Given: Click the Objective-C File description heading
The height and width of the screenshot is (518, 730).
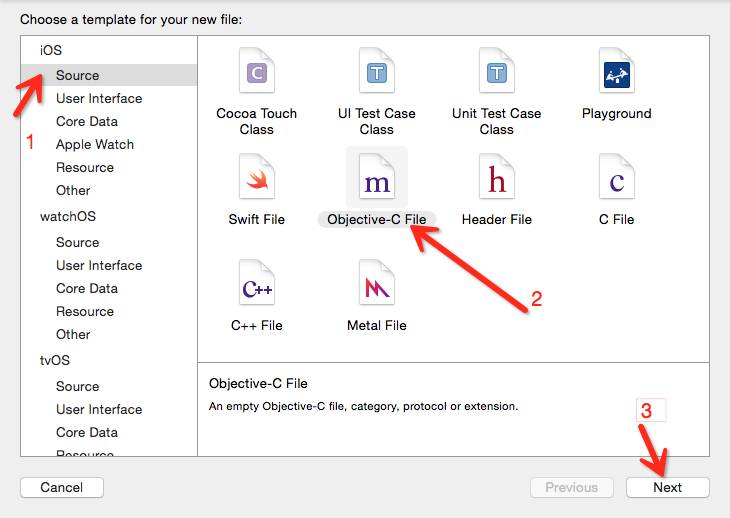Looking at the screenshot, I should point(258,383).
